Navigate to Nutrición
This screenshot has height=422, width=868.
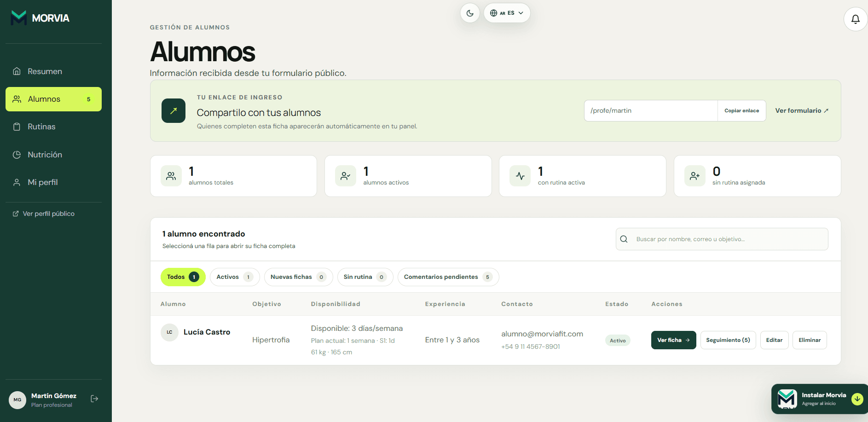[53, 155]
